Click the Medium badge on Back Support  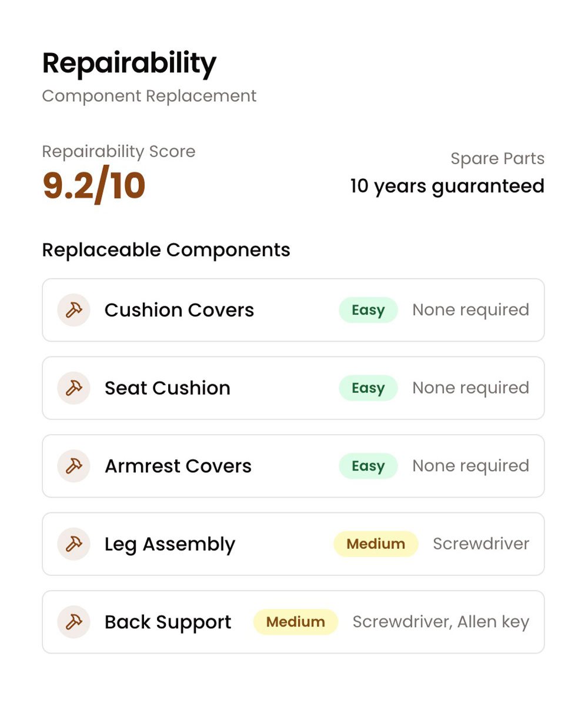coord(296,622)
